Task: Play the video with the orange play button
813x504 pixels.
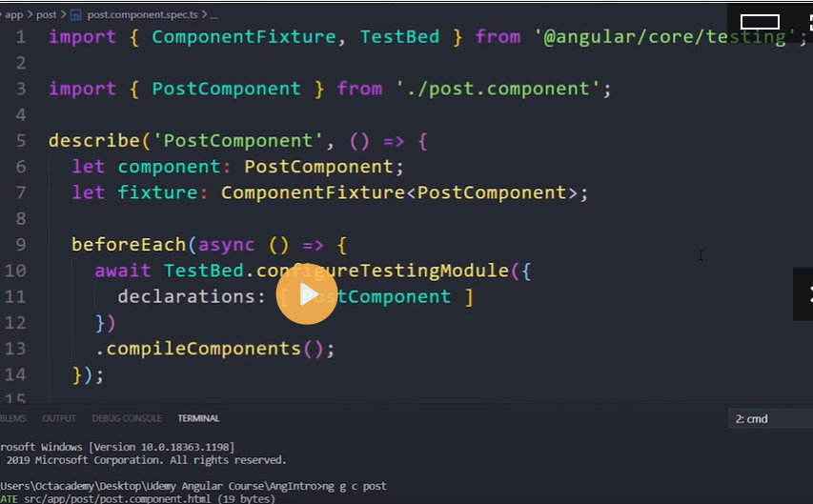Action: (307, 295)
